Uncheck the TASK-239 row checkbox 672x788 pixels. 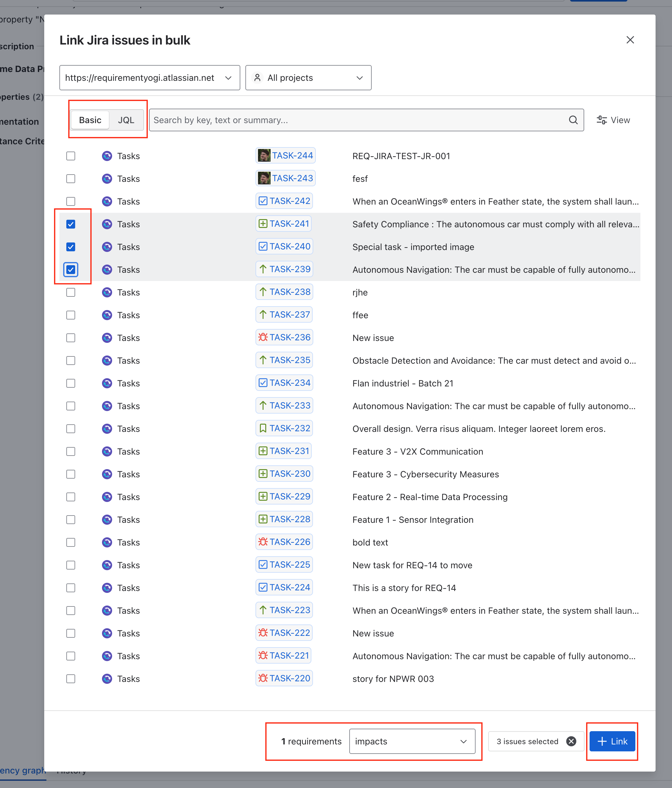coord(71,270)
